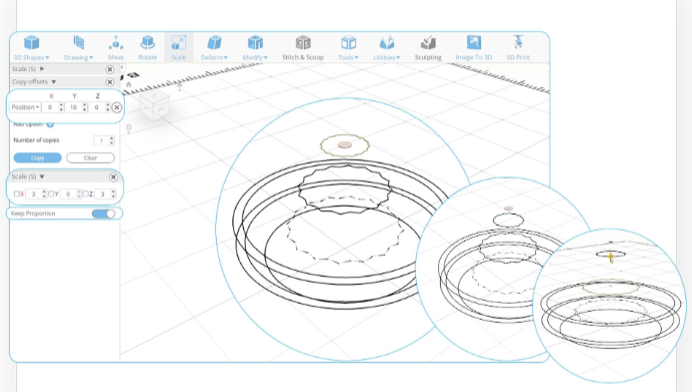Collapse the expanded Scale (S) section
The width and height of the screenshot is (692, 392).
coord(42,177)
